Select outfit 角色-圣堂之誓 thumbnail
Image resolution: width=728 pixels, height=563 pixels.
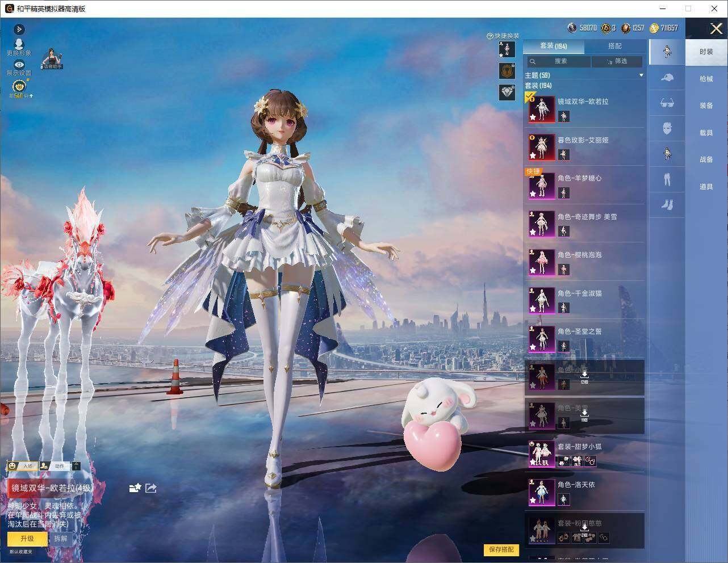click(542, 339)
